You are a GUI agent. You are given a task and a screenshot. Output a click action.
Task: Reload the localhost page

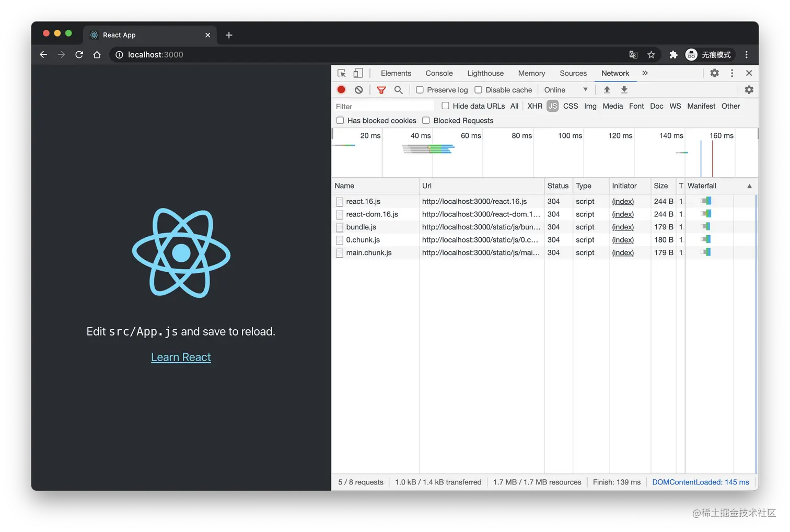pyautogui.click(x=79, y=54)
